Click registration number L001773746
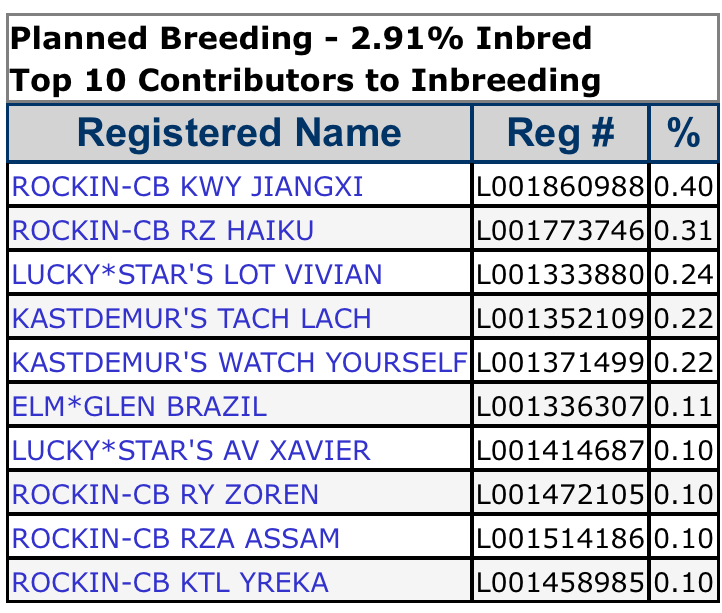 561,231
